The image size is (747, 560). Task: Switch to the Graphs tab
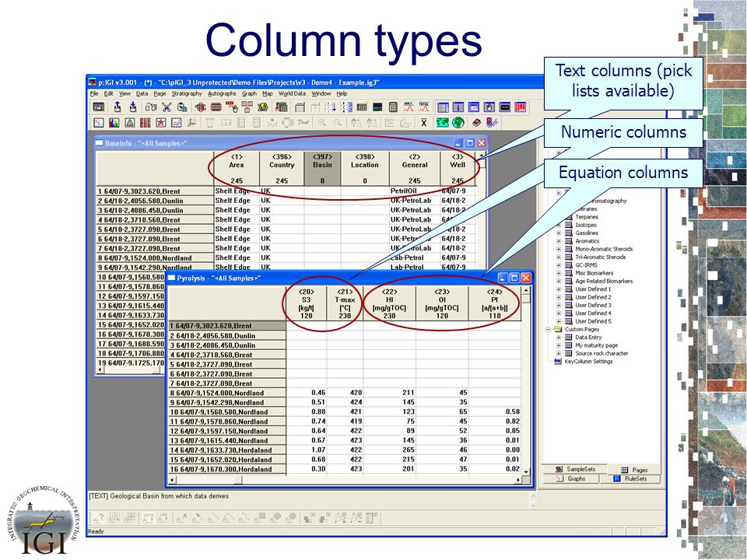coord(571,478)
